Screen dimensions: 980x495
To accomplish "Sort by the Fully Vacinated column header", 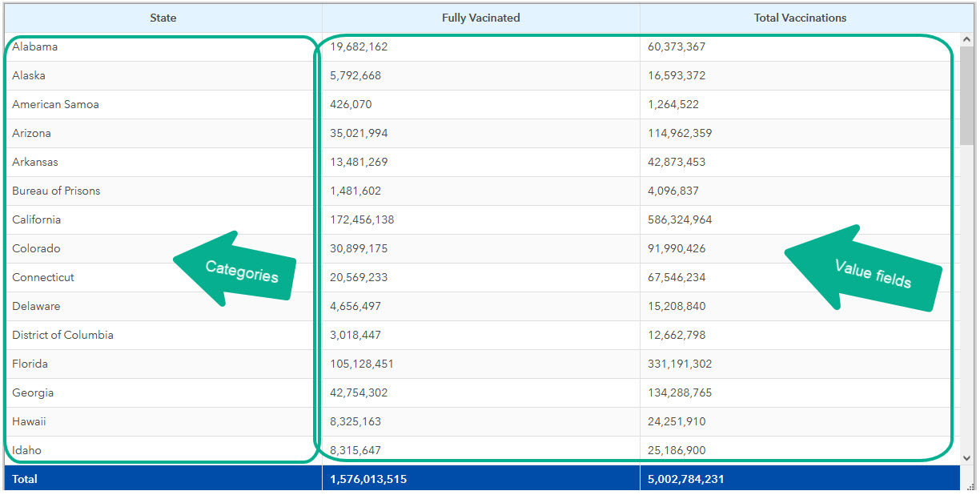I will (480, 18).
